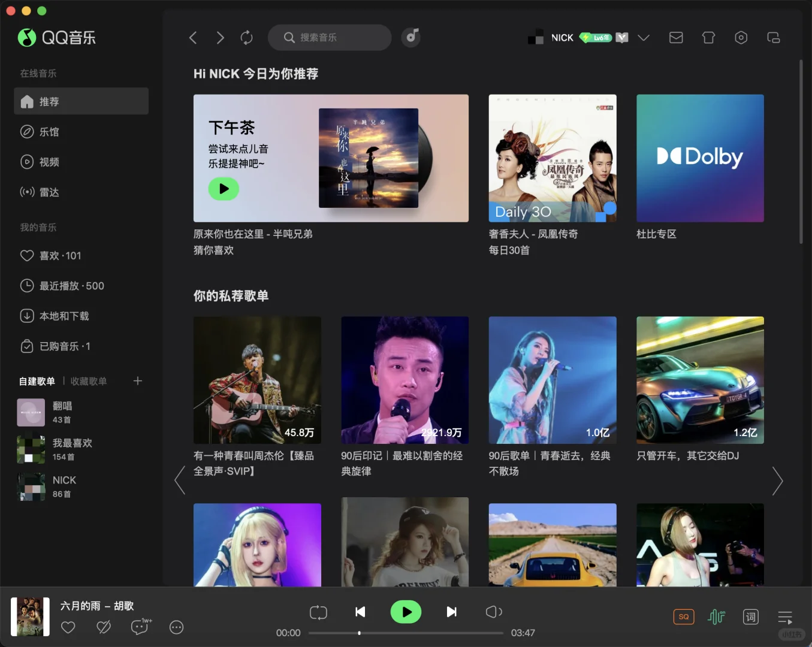This screenshot has width=812, height=647.
Task: Select 推荐 in the sidebar
Action: (x=50, y=101)
